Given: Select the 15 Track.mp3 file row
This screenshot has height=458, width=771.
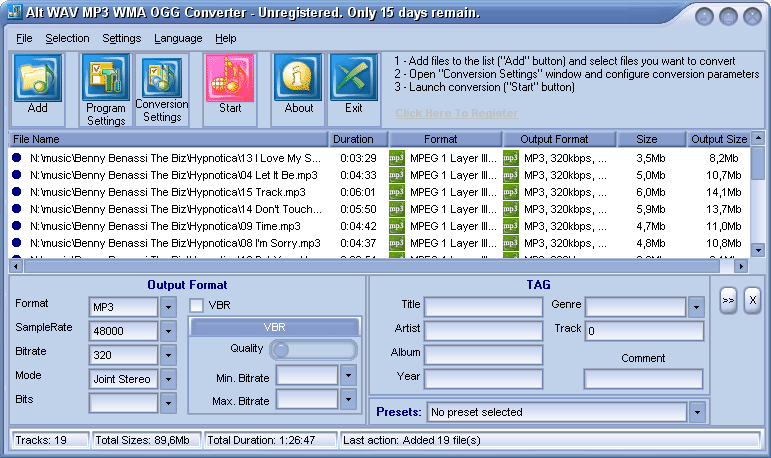Looking at the screenshot, I should [379, 192].
